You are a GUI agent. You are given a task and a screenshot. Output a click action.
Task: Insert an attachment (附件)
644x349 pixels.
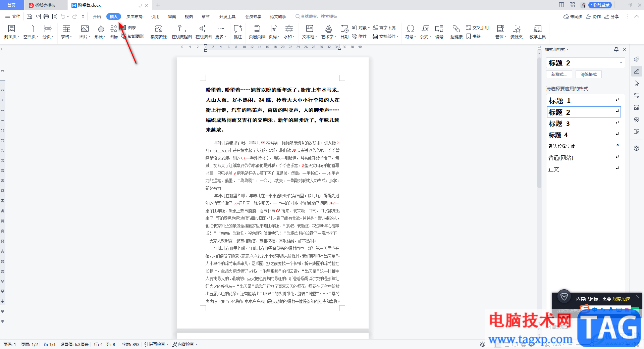[359, 36]
